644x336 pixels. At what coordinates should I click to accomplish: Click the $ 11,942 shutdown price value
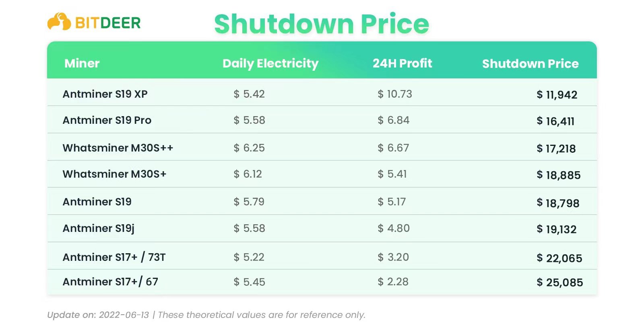pos(557,95)
